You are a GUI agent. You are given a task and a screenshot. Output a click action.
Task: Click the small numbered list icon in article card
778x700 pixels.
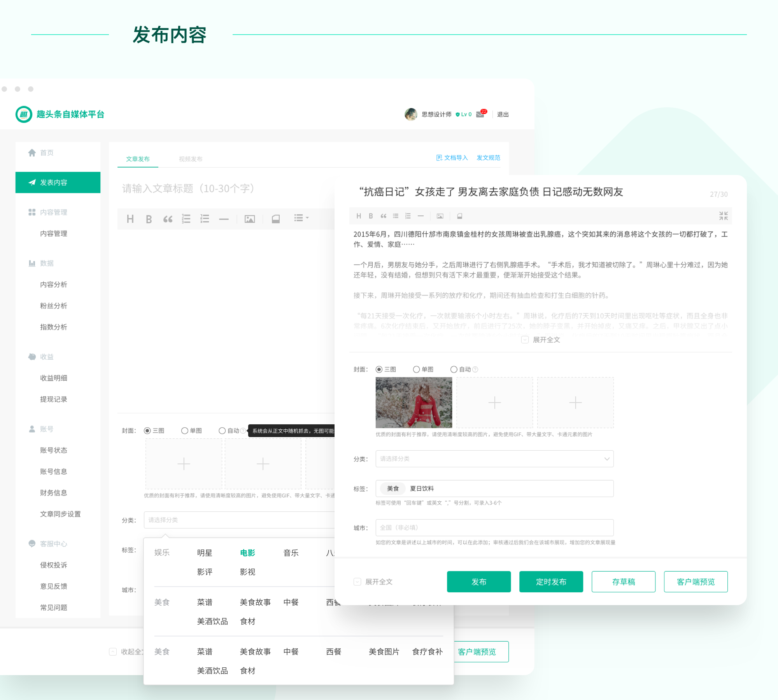408,216
